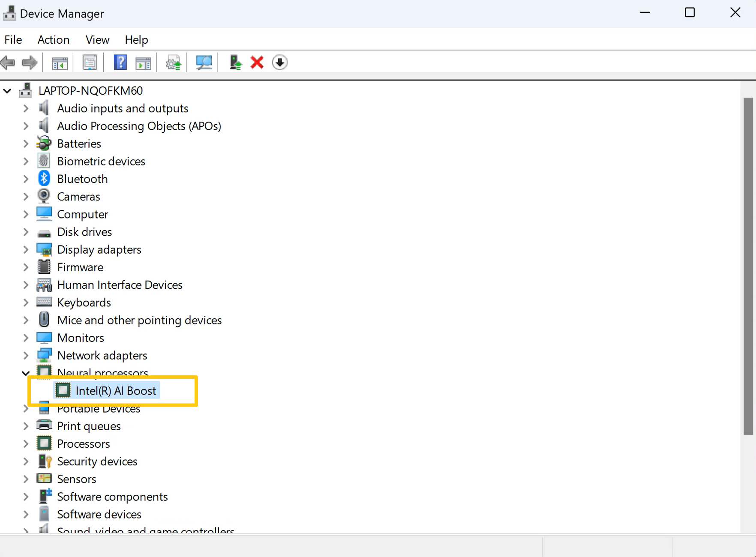Click the blue Help question mark icon

click(120, 63)
